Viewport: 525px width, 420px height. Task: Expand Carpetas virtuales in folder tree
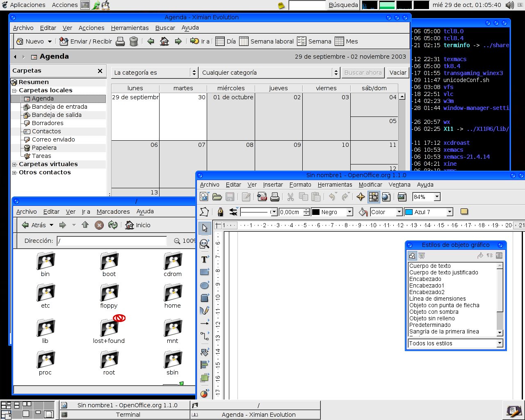tap(14, 164)
